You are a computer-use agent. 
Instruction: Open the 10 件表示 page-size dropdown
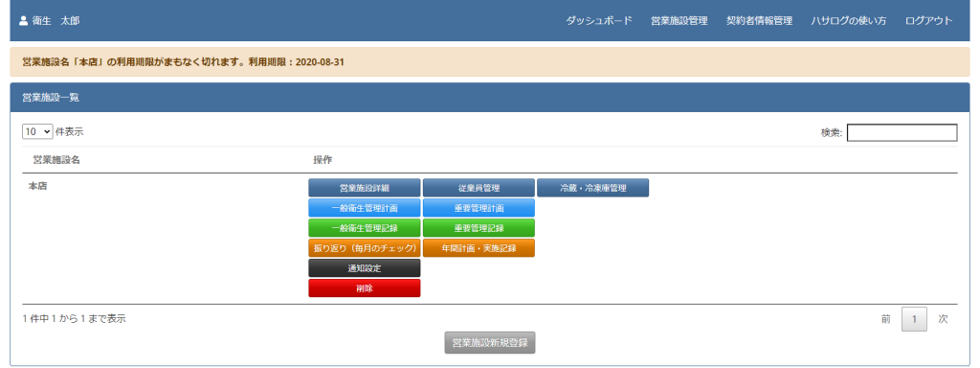coord(37,132)
